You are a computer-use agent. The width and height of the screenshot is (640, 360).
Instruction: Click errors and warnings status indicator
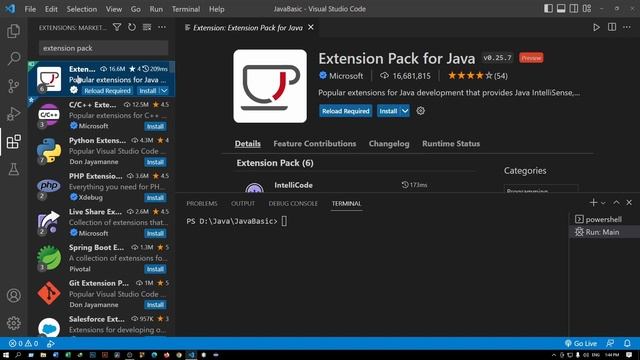coord(24,343)
